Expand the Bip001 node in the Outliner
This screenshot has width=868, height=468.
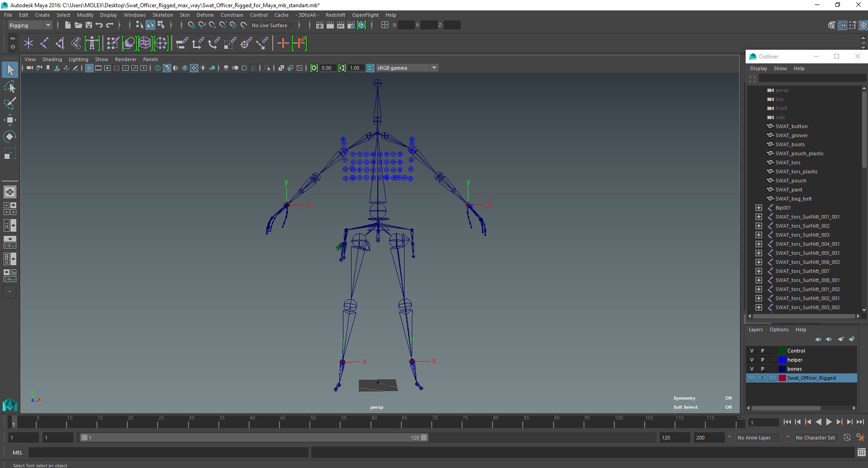click(759, 208)
